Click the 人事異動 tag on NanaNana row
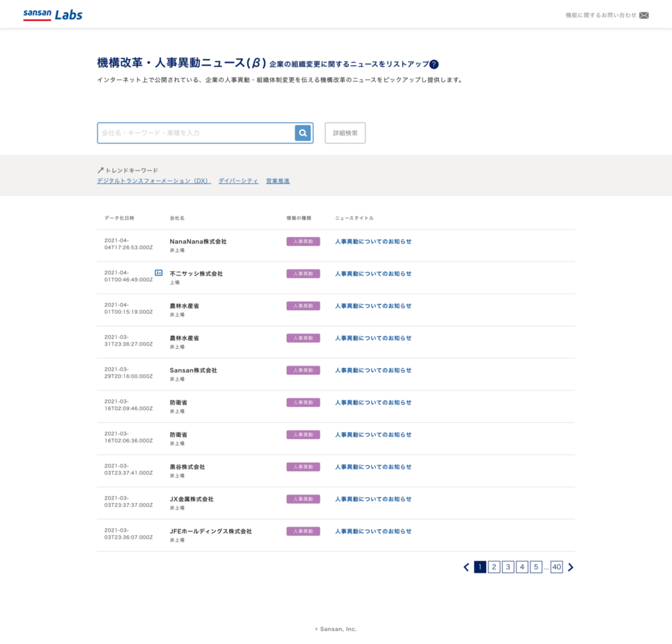The height and width of the screenshot is (644, 672). [303, 241]
